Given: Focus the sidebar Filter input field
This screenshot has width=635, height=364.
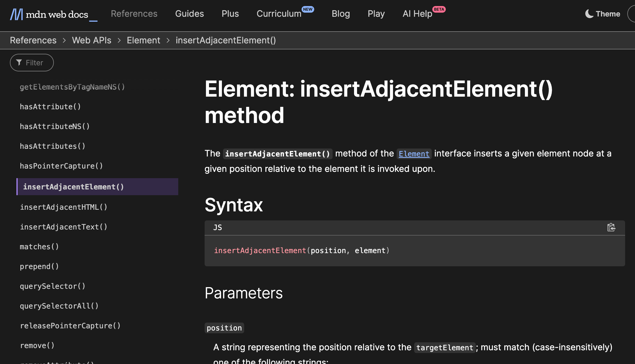Looking at the screenshot, I should coord(32,63).
